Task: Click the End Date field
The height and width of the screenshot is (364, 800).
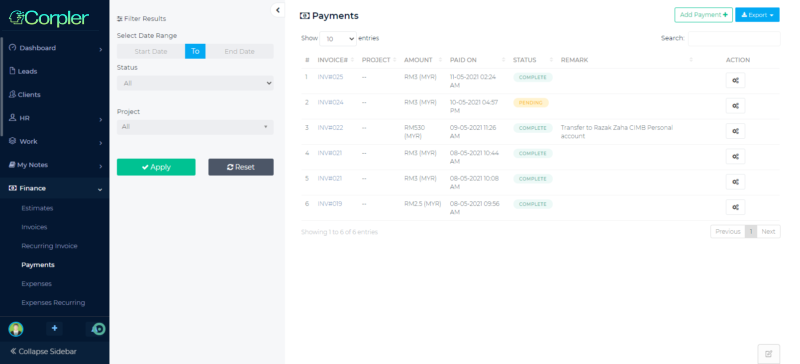Action: click(x=239, y=52)
